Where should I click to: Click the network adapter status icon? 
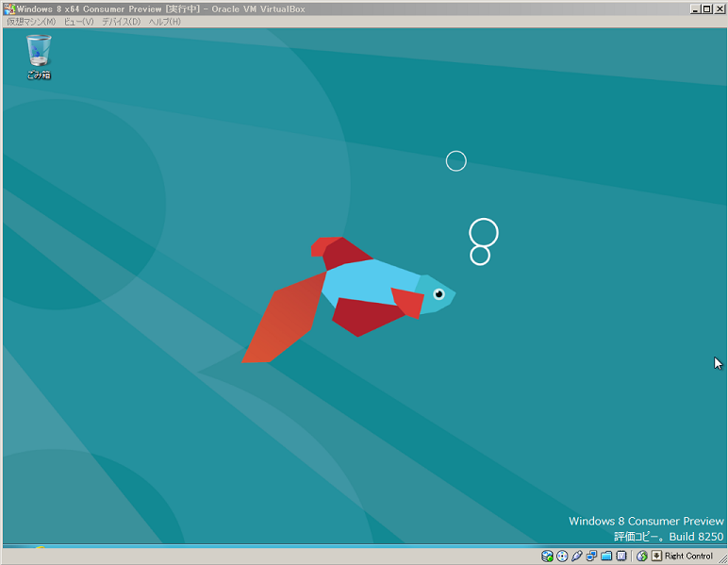[x=592, y=556]
